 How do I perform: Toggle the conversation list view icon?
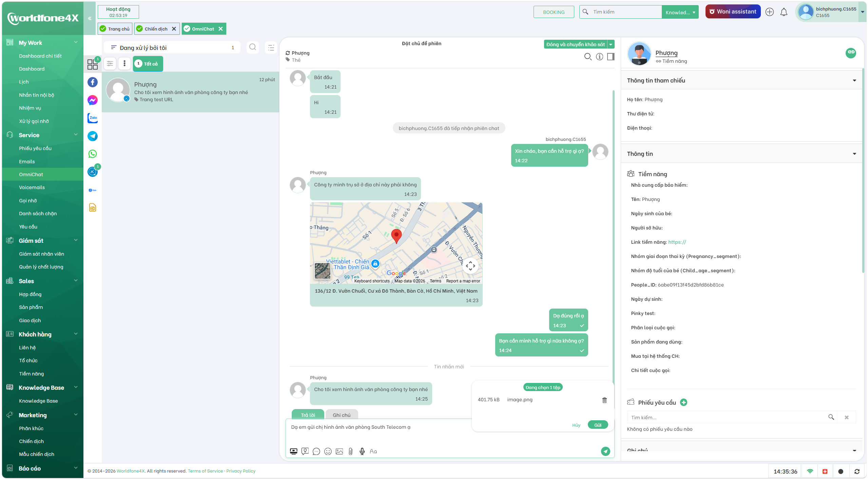[x=271, y=48]
